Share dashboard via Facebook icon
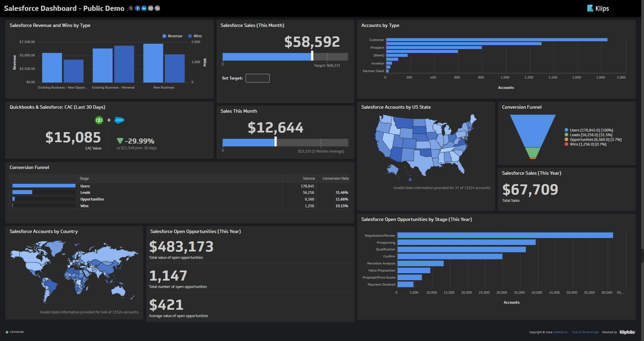 (x=137, y=8)
